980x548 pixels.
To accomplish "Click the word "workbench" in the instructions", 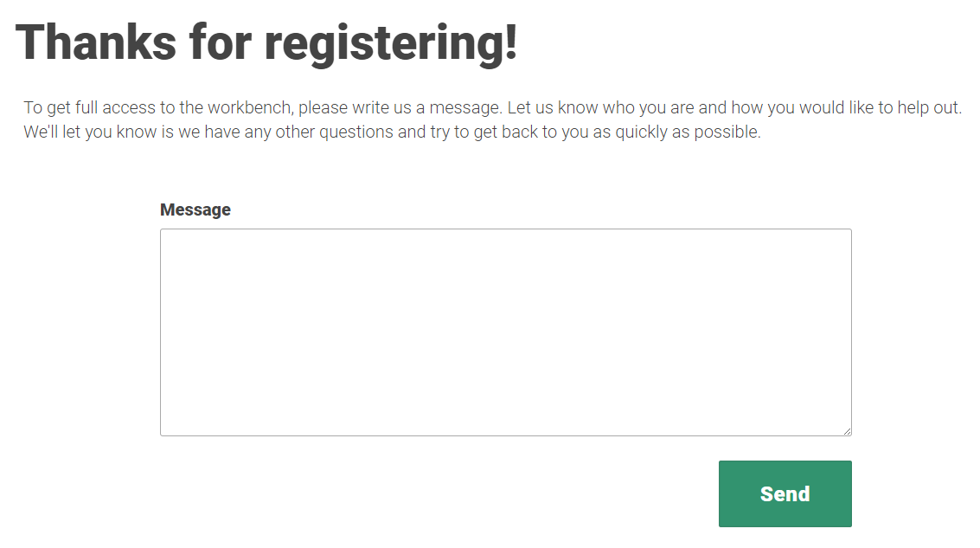I will click(248, 108).
